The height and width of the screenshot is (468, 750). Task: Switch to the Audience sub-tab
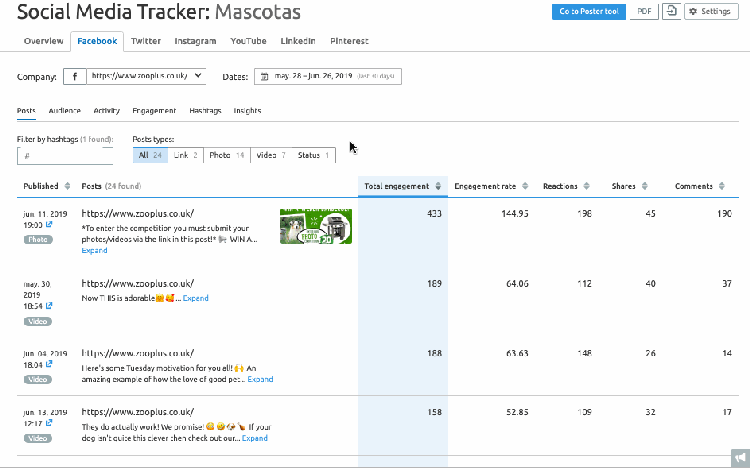coord(65,111)
